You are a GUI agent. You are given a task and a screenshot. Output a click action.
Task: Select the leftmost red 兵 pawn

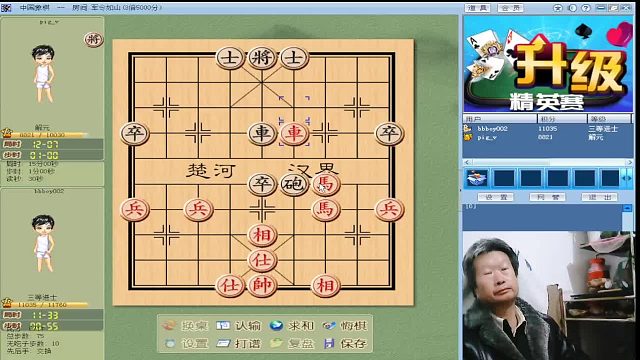134,209
